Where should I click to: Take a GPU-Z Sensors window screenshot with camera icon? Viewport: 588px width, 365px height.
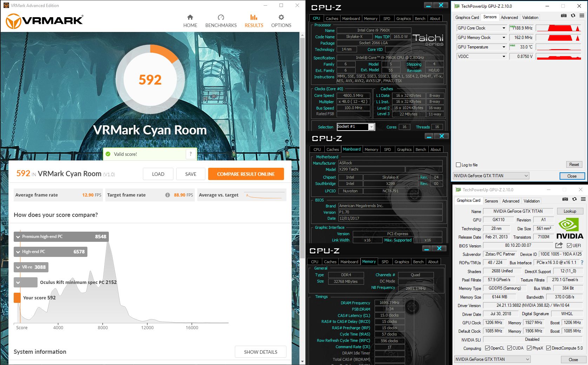pyautogui.click(x=563, y=16)
